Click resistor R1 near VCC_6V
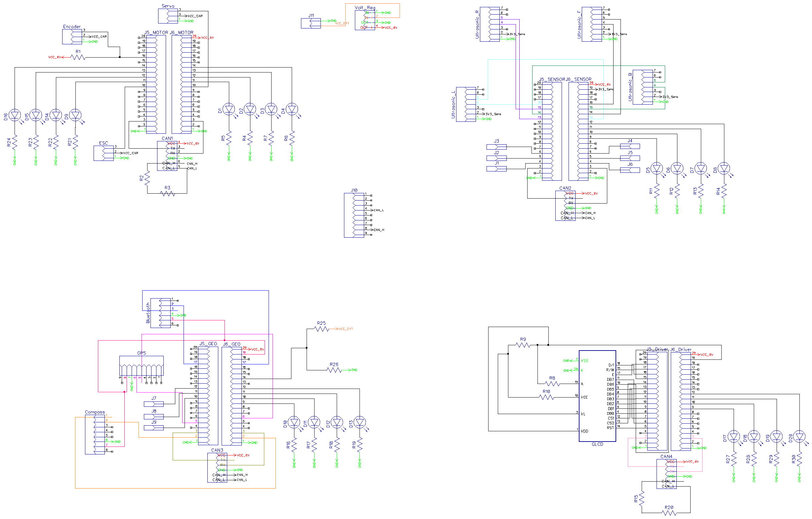The width and height of the screenshot is (812, 519). (78, 57)
